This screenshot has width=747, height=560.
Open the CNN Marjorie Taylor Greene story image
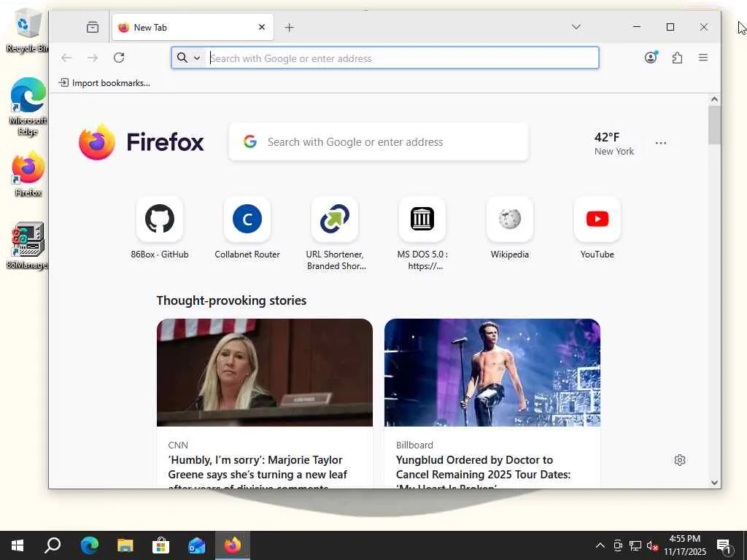[265, 373]
